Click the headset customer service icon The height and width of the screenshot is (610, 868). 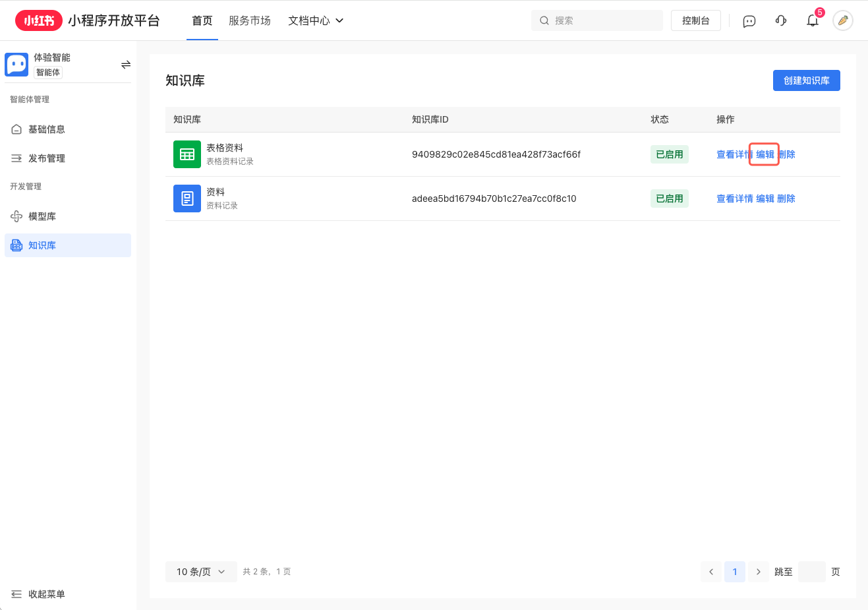pyautogui.click(x=781, y=20)
